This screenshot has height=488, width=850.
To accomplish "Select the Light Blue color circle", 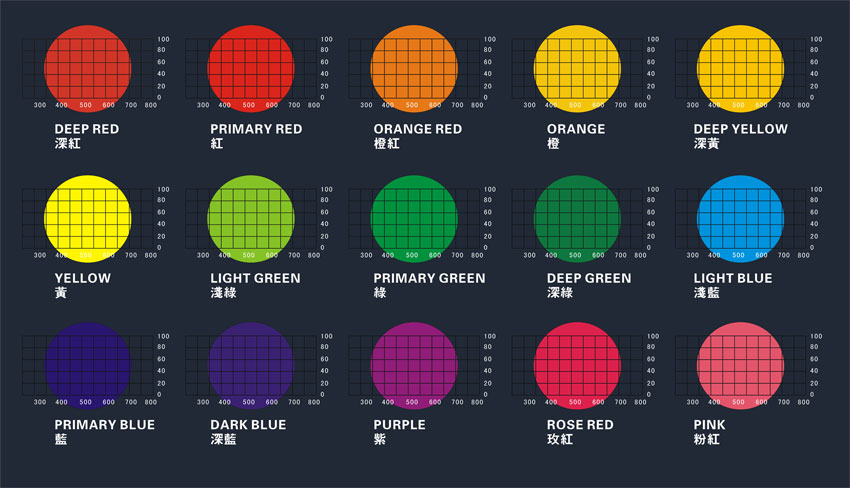I will pyautogui.click(x=740, y=217).
